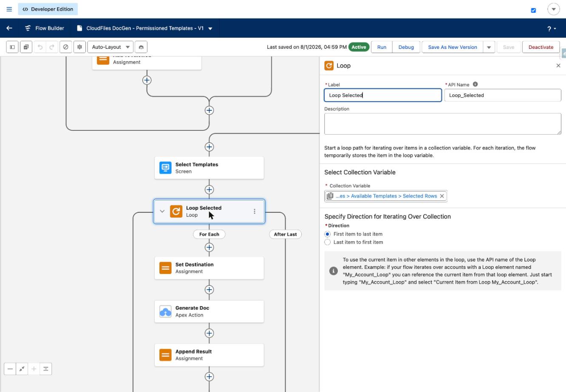Click into the Description text area
Screen dimensions: 566x392
tap(442, 124)
